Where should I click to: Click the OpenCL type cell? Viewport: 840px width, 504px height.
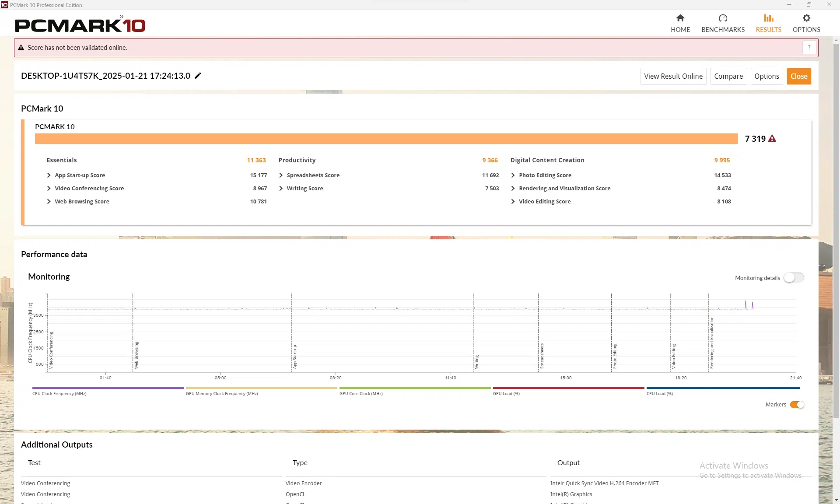click(x=295, y=494)
